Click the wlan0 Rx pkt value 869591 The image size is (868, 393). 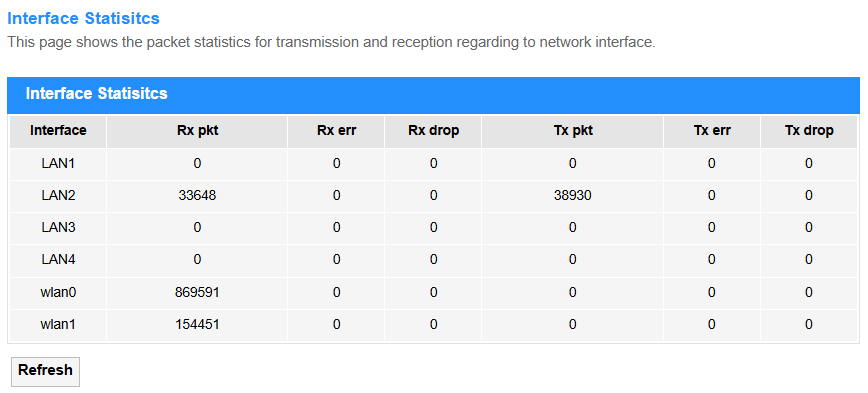197,292
